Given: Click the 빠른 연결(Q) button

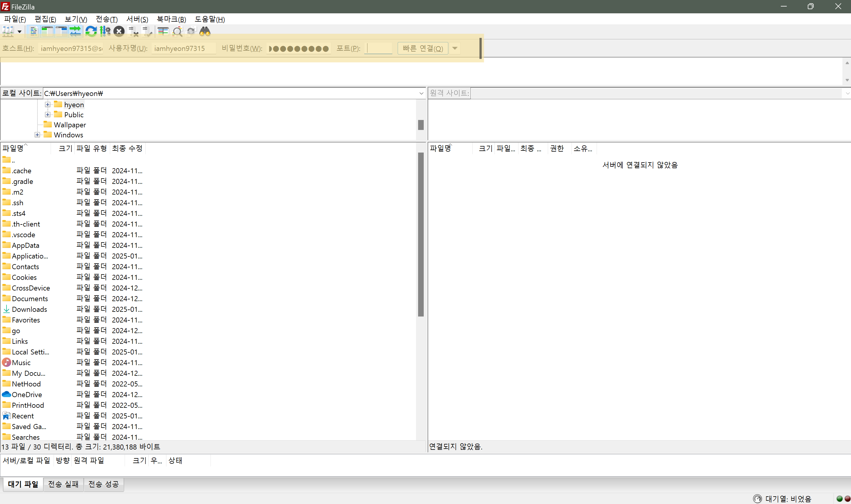Looking at the screenshot, I should pos(423,48).
